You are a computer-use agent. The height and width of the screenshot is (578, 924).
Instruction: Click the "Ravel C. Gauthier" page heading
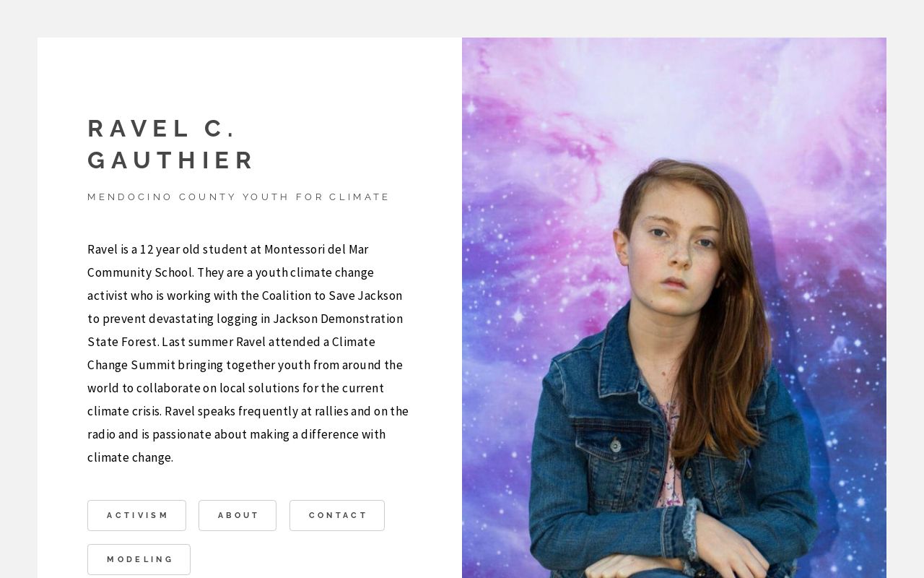(x=171, y=144)
